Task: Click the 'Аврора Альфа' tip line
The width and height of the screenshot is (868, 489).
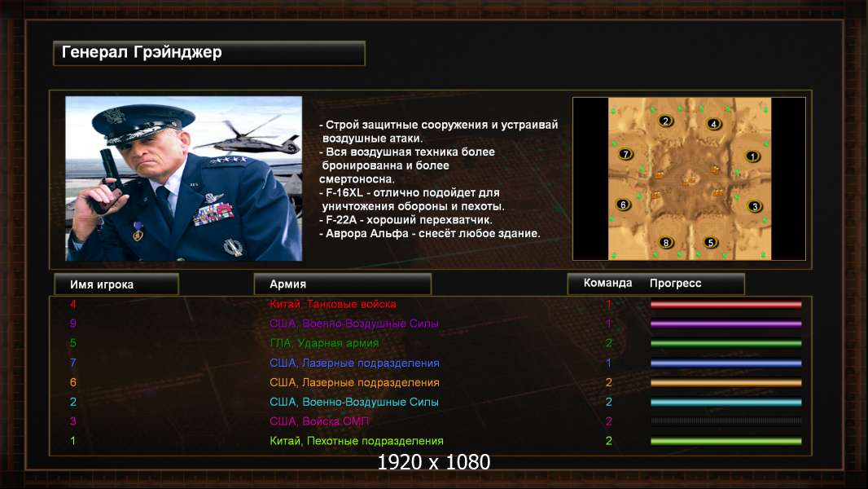Action: point(430,233)
